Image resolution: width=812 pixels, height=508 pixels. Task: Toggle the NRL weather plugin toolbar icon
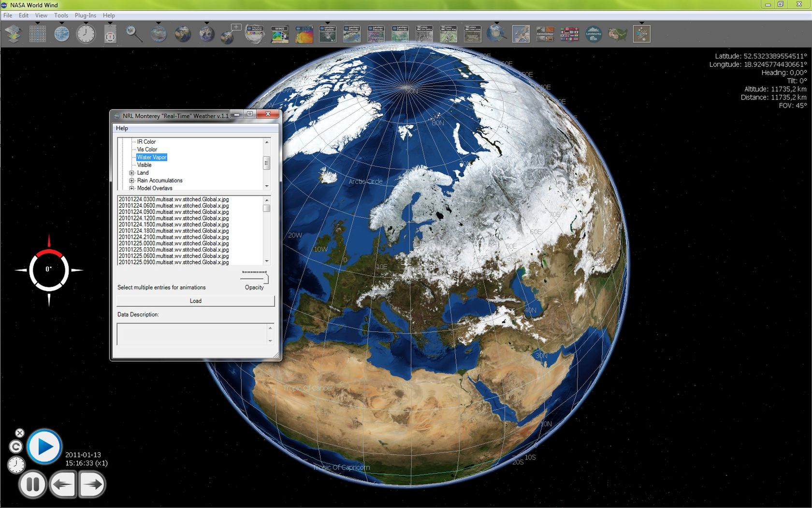[x=642, y=34]
